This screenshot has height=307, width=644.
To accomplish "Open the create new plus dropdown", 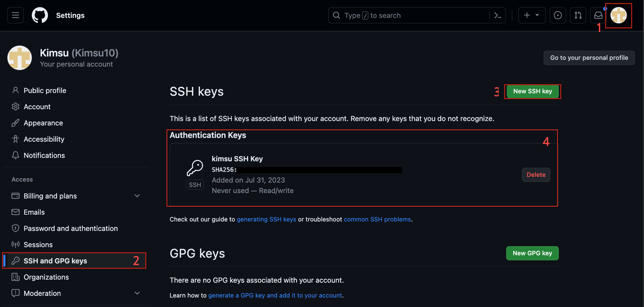I will point(531,15).
